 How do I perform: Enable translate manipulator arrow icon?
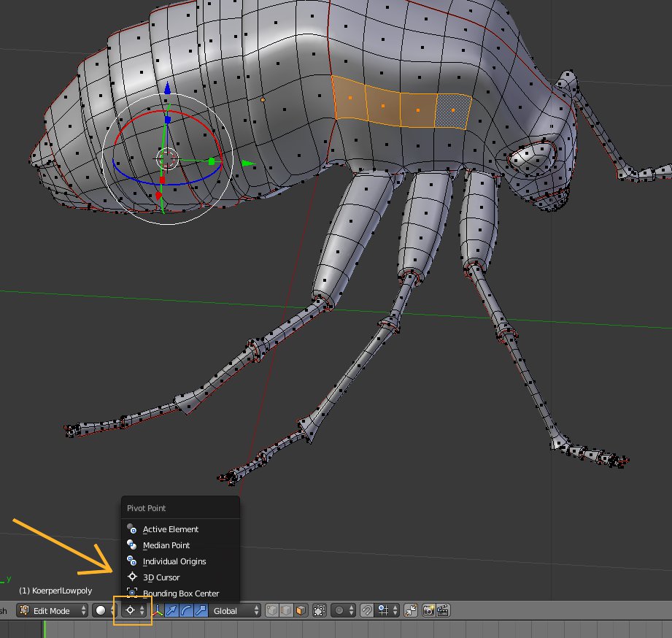(172, 610)
